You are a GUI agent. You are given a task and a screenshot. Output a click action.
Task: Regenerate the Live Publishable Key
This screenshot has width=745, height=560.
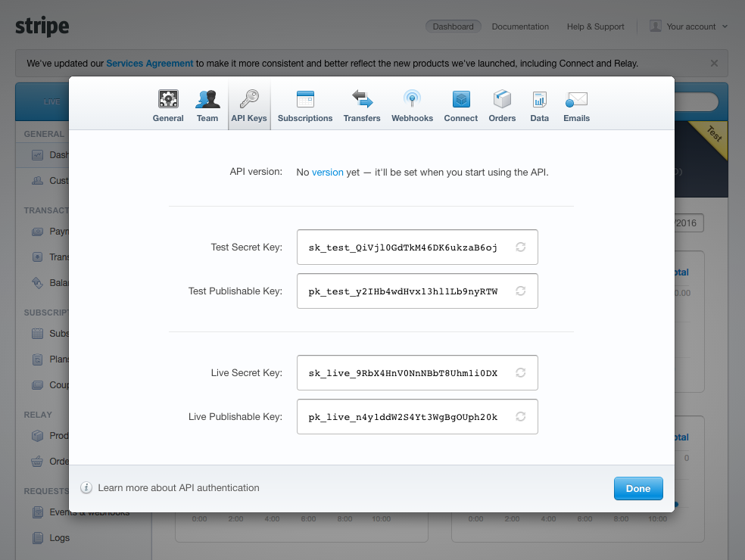click(521, 417)
